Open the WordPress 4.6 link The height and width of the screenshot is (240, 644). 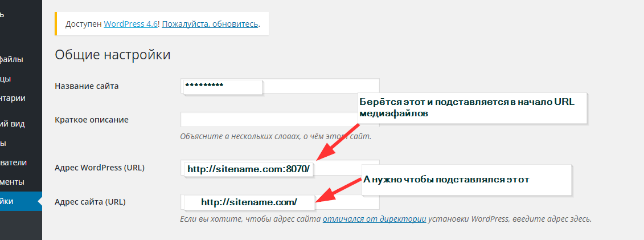tap(130, 24)
